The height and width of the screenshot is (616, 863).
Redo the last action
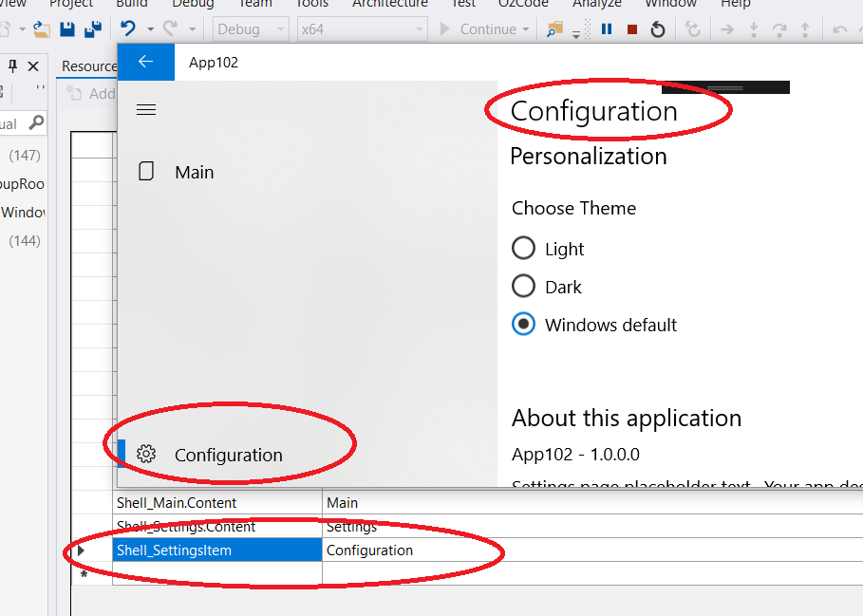(171, 28)
